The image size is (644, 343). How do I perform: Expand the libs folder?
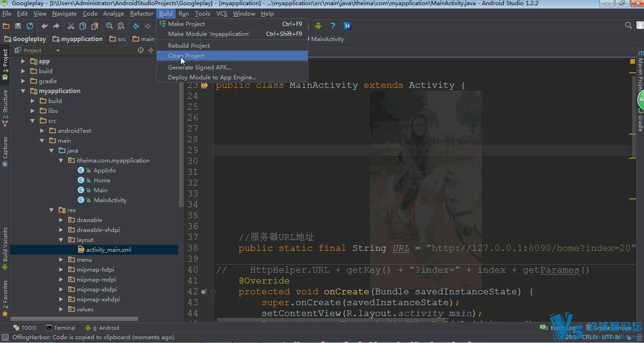(33, 111)
